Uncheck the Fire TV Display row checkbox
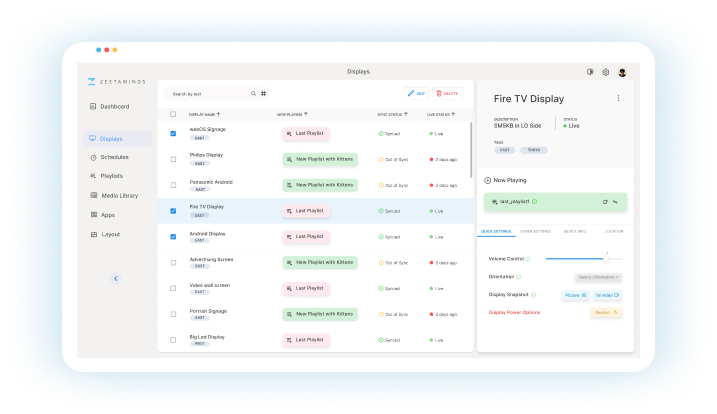Viewport: 717px width, 414px height. (x=173, y=211)
